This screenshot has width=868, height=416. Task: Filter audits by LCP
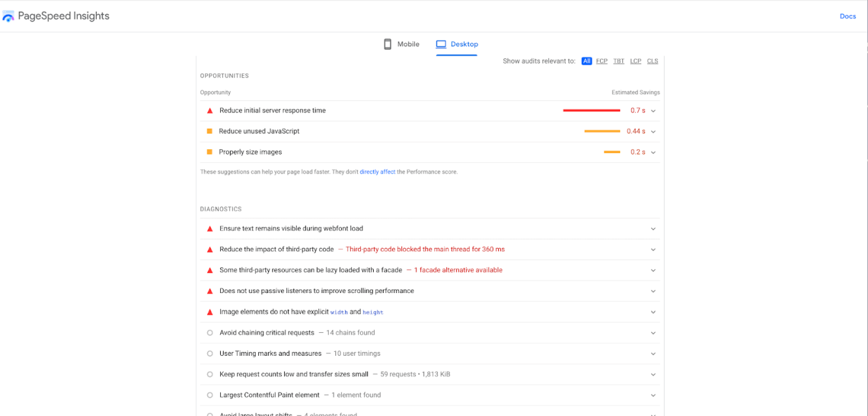pos(635,61)
